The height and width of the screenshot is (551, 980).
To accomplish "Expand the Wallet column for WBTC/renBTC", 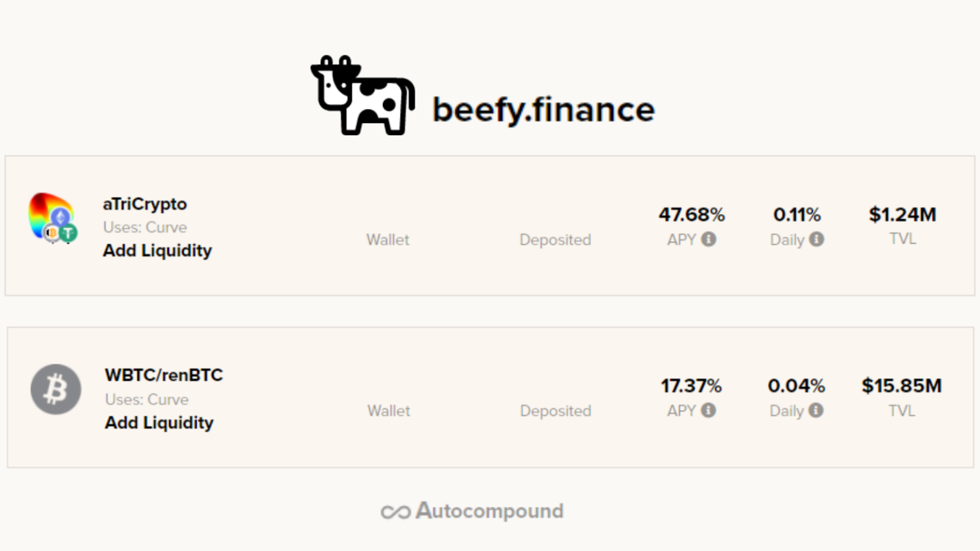I will (388, 411).
